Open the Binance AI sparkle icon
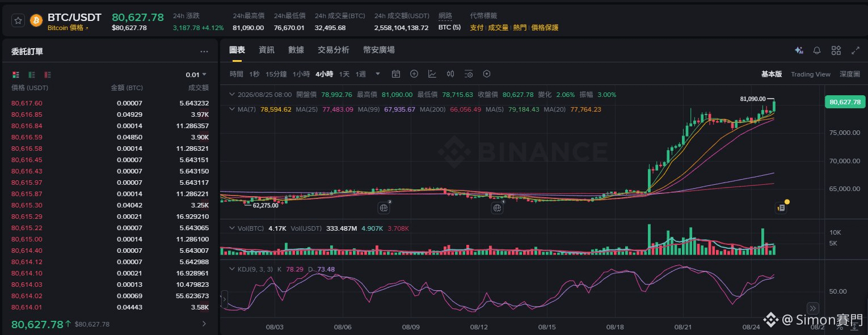 799,50
